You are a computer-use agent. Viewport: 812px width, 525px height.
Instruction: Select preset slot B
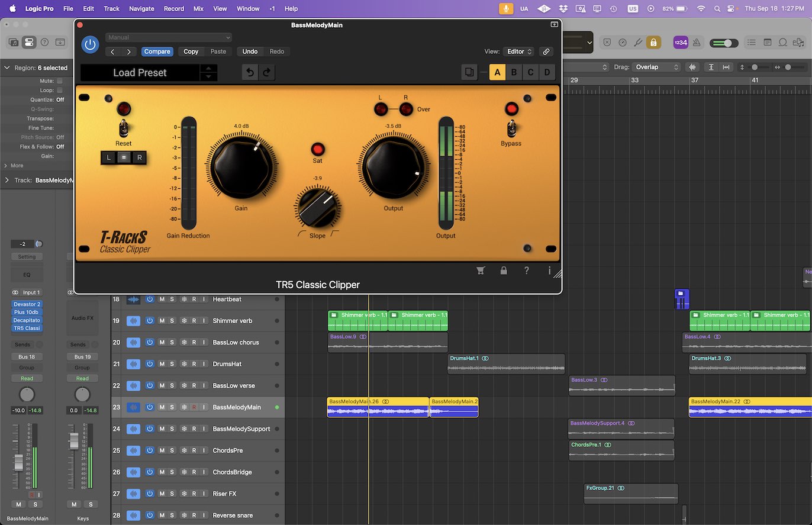[x=514, y=72]
